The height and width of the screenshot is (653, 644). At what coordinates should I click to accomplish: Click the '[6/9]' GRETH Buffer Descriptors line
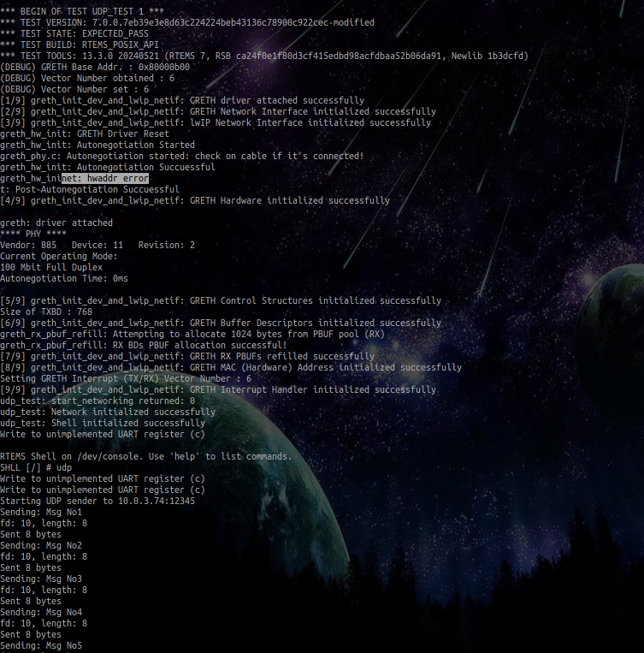pos(221,324)
